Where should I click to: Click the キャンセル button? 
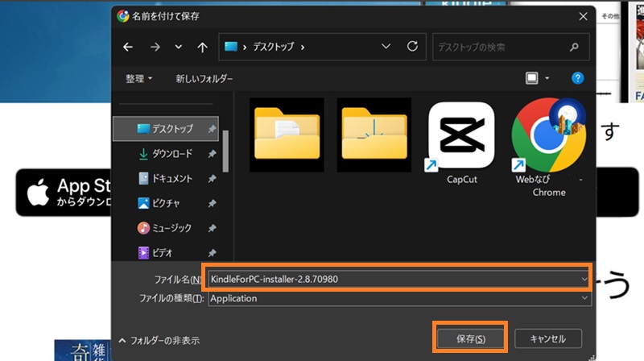pyautogui.click(x=548, y=338)
